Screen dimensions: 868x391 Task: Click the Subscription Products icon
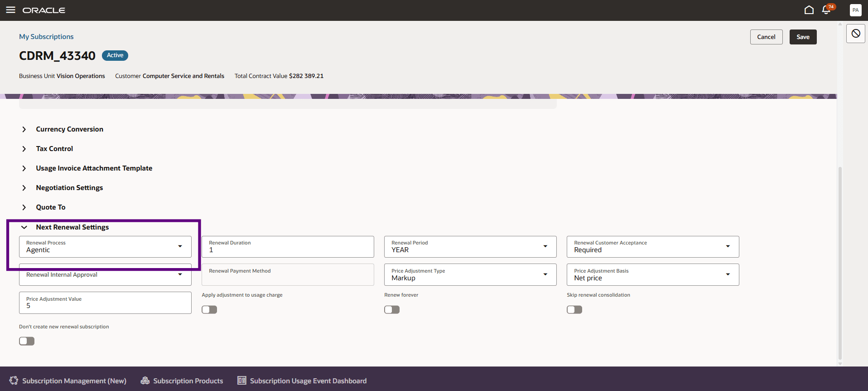[145, 381]
